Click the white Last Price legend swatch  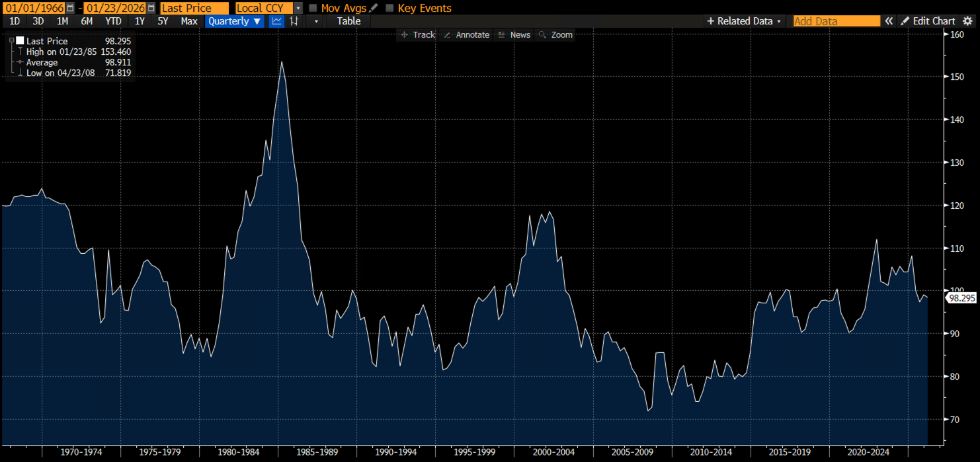[x=20, y=41]
